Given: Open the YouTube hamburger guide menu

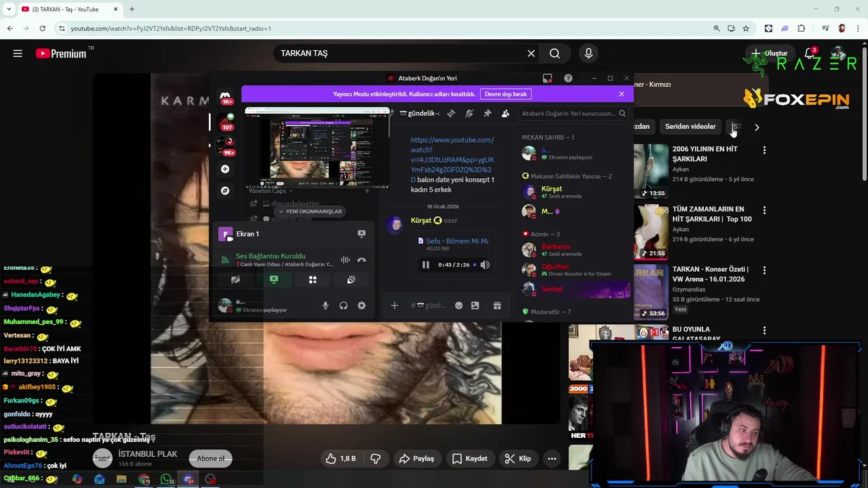Looking at the screenshot, I should (x=18, y=54).
